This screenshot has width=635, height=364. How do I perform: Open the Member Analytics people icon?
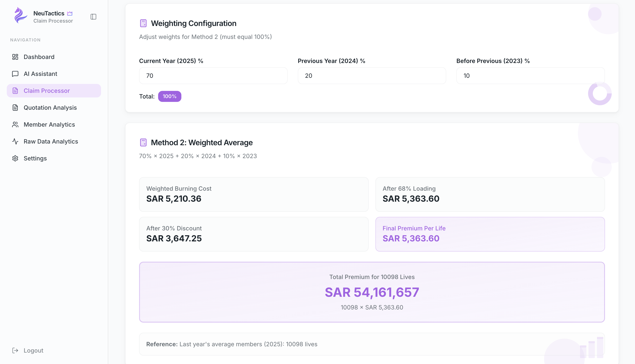(15, 125)
